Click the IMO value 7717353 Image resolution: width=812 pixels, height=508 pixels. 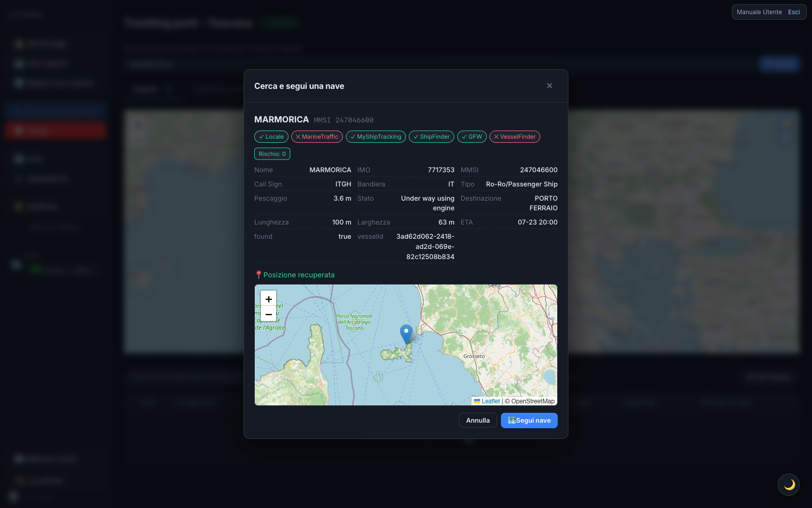point(441,170)
